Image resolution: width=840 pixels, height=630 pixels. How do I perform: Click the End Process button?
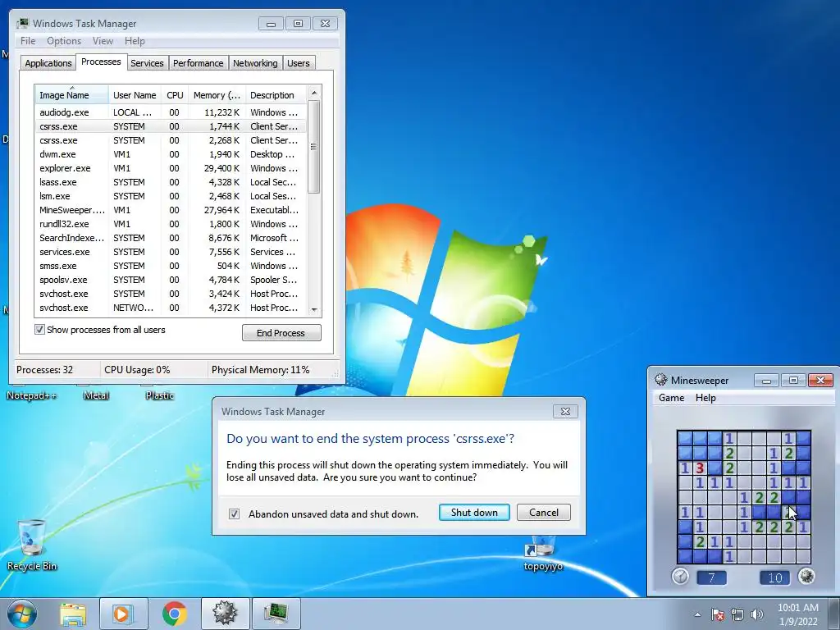281,333
